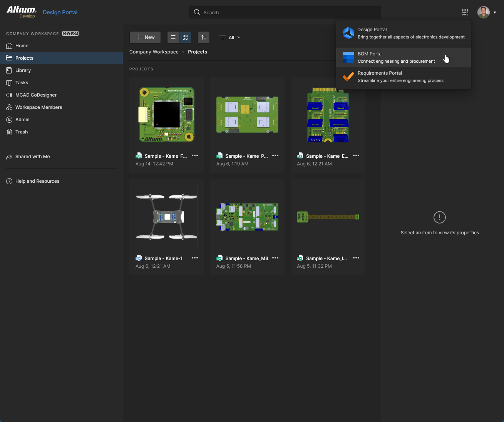The width and height of the screenshot is (504, 422).
Task: Open the apps grid launcher icon
Action: pos(465,12)
